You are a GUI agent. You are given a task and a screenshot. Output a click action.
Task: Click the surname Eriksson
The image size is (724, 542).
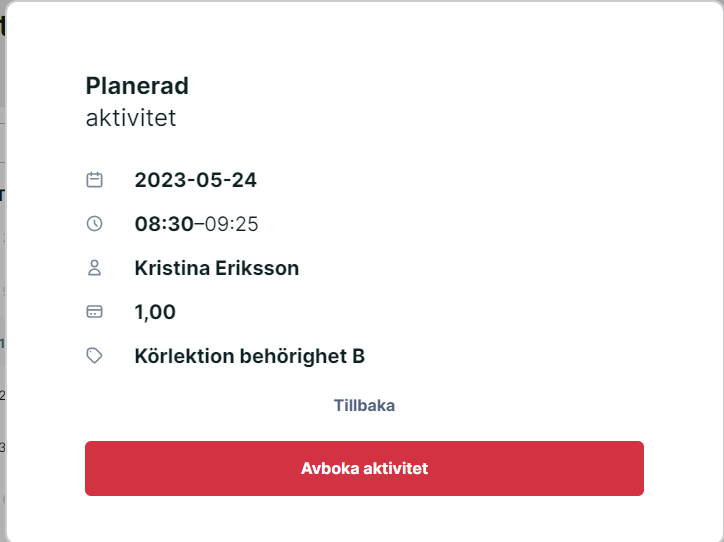click(x=257, y=268)
